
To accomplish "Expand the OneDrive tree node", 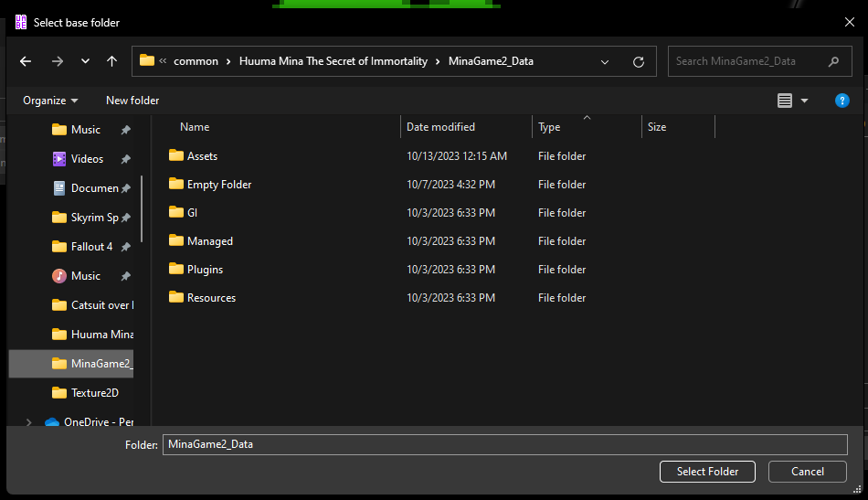I will (x=29, y=422).
